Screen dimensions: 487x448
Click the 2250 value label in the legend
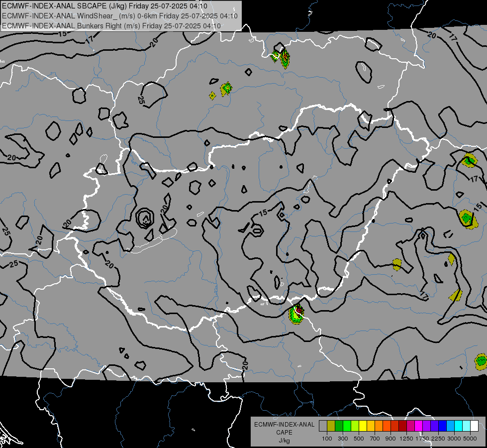[x=439, y=439]
